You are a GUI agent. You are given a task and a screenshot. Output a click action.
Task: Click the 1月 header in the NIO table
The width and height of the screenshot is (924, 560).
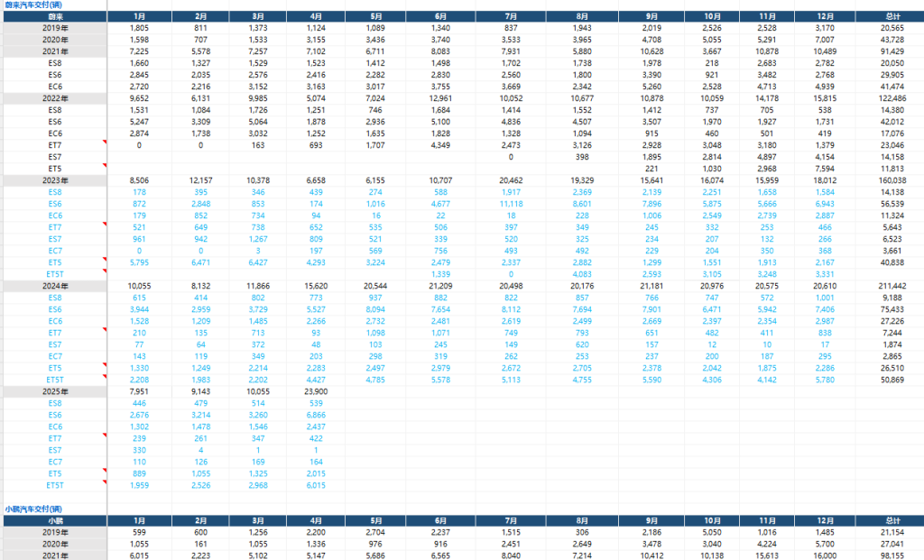(138, 16)
